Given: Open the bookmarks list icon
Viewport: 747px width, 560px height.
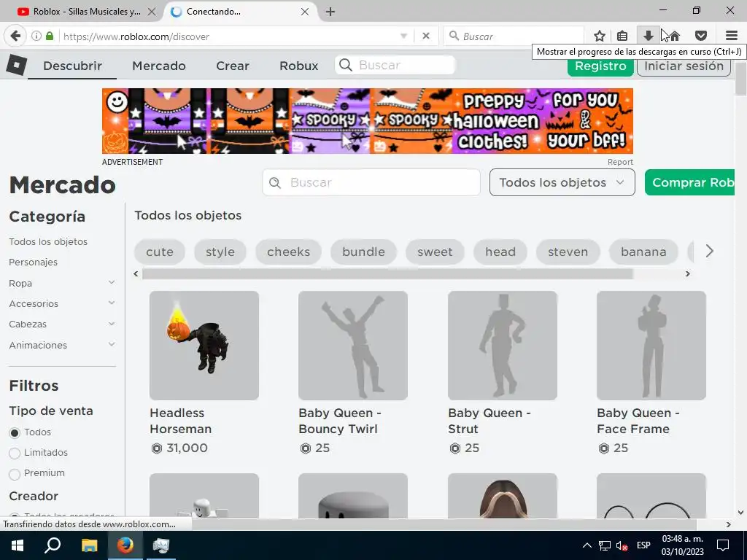Looking at the screenshot, I should 622,36.
